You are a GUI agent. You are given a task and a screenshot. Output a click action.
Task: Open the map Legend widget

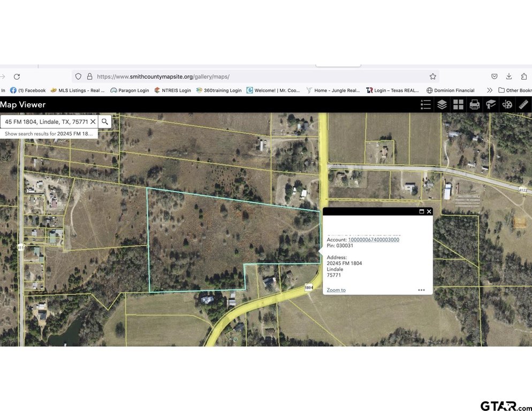pyautogui.click(x=425, y=104)
